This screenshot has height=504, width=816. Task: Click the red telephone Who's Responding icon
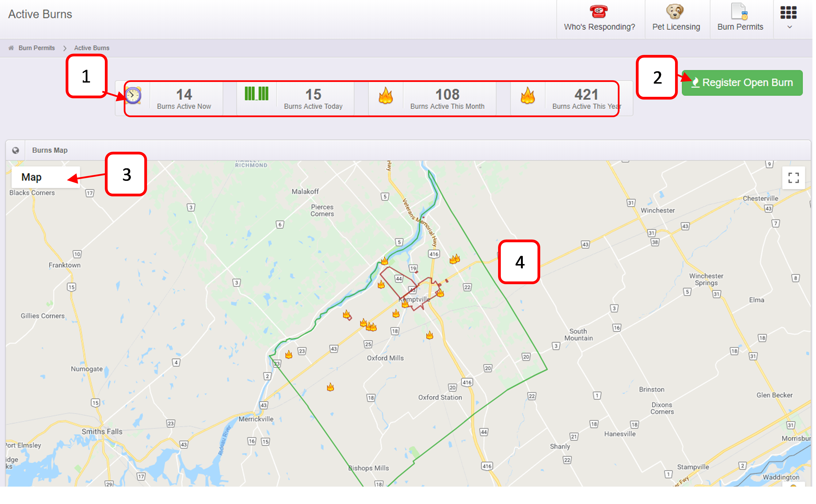[599, 11]
